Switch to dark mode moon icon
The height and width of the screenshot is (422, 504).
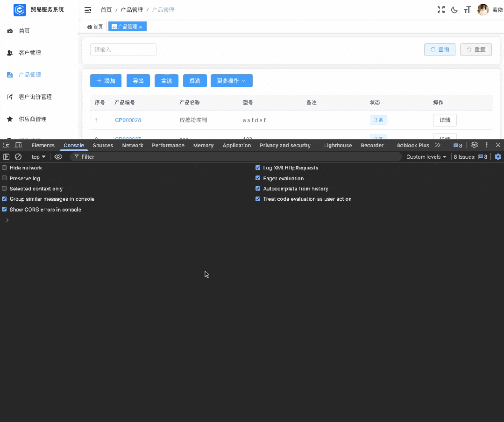(454, 10)
